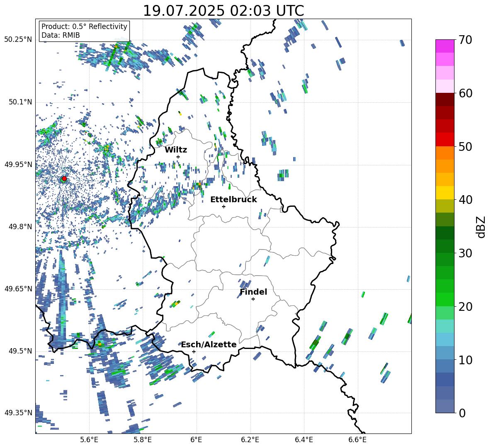Click the 20 tick on colorbar
Screen dimensions: 491x448
coord(465,306)
